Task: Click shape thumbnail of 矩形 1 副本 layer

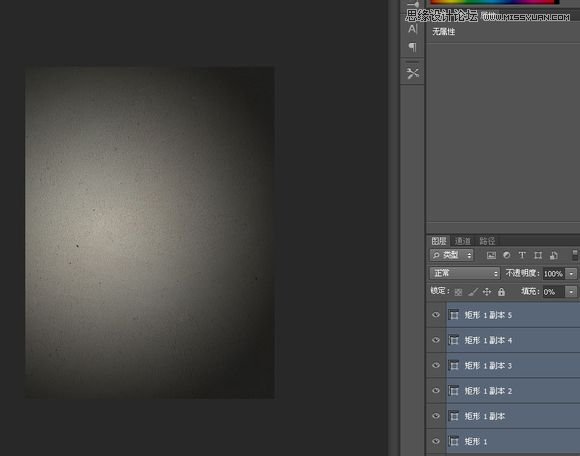Action: 454,416
